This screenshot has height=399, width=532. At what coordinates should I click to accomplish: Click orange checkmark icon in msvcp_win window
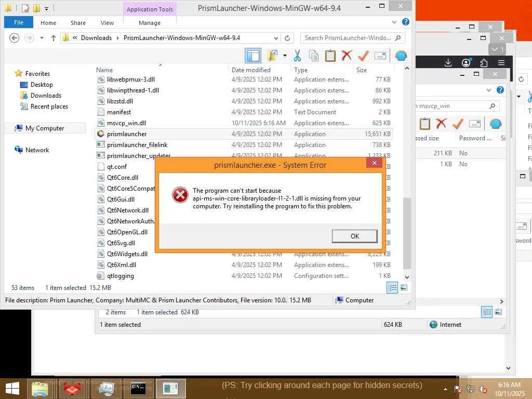[458, 124]
